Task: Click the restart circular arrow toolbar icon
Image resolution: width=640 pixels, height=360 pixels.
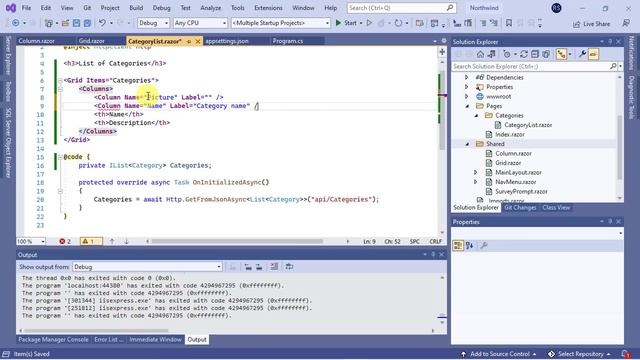Action: click(398, 23)
